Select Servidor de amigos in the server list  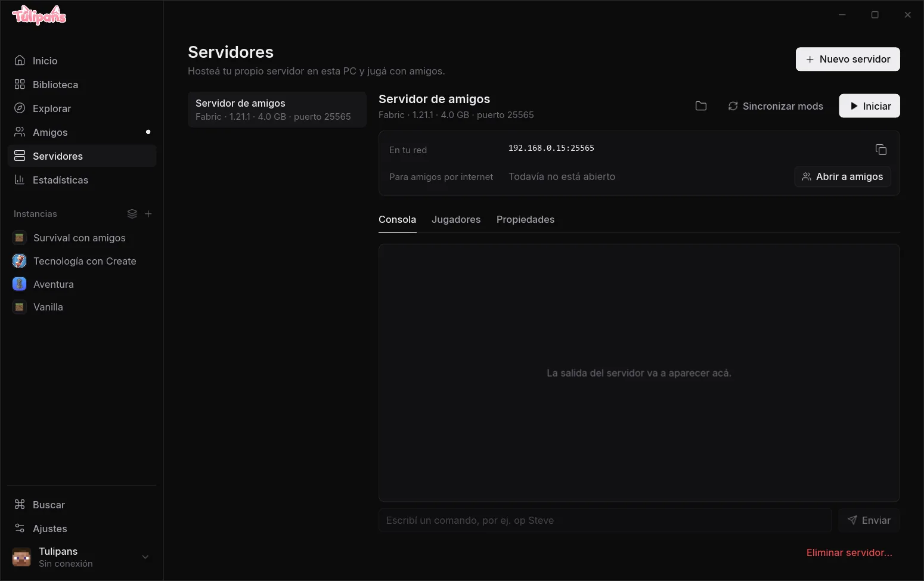tap(277, 110)
